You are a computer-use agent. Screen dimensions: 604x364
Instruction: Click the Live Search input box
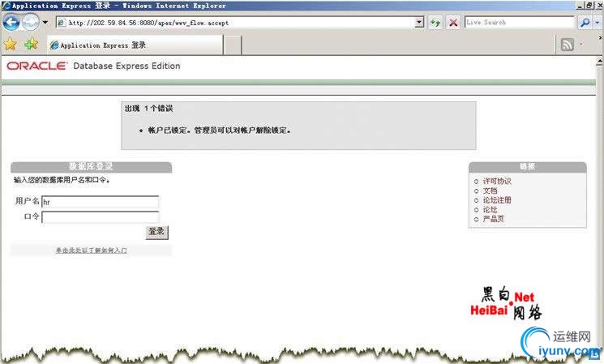(519, 23)
